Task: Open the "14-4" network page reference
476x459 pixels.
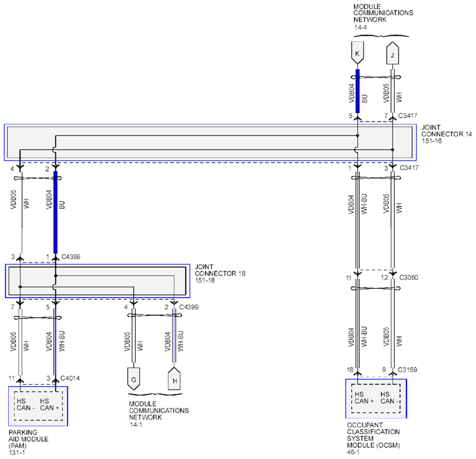Action: (360, 27)
